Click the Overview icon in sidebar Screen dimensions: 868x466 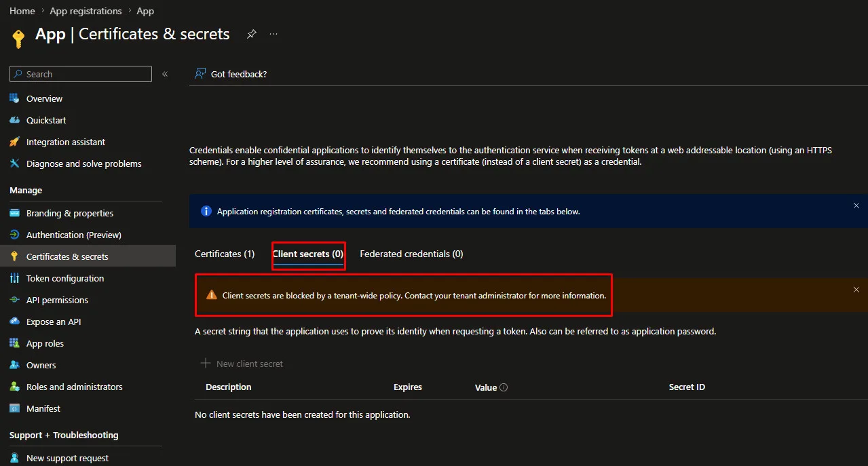[14, 98]
